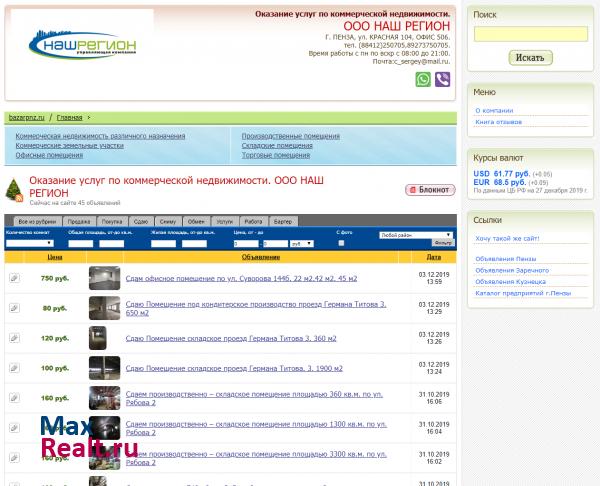The image size is (600, 486).
Task: Open thumbnail of 650 м2 confectionery listing
Action: [104, 308]
